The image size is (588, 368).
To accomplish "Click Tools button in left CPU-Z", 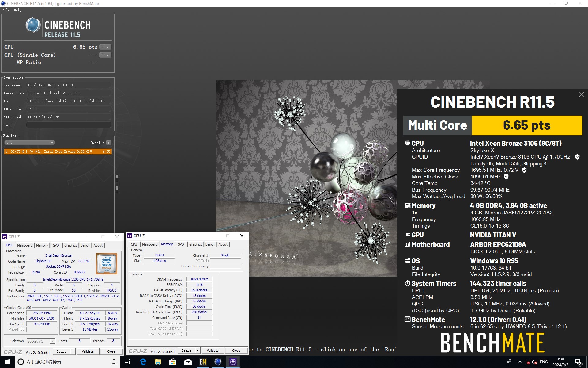I will 62,351.
